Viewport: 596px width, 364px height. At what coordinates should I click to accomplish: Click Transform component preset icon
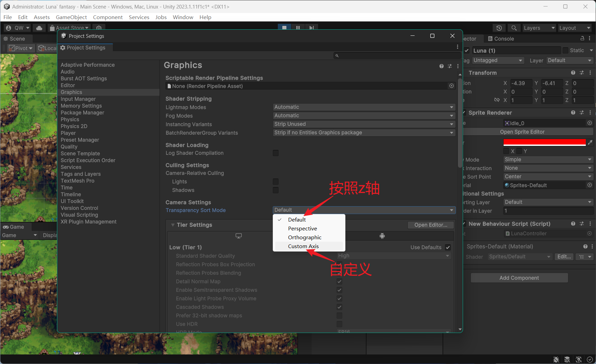pos(582,73)
